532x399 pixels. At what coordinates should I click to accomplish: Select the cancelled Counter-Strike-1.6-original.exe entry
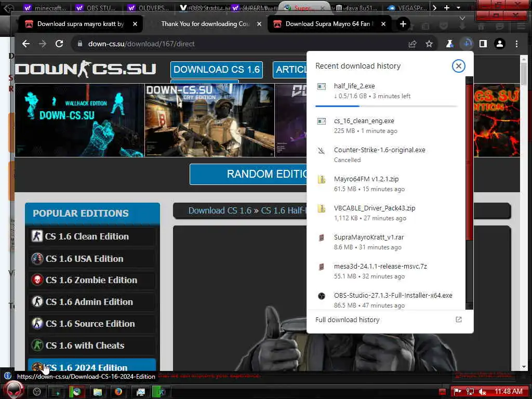click(x=386, y=155)
